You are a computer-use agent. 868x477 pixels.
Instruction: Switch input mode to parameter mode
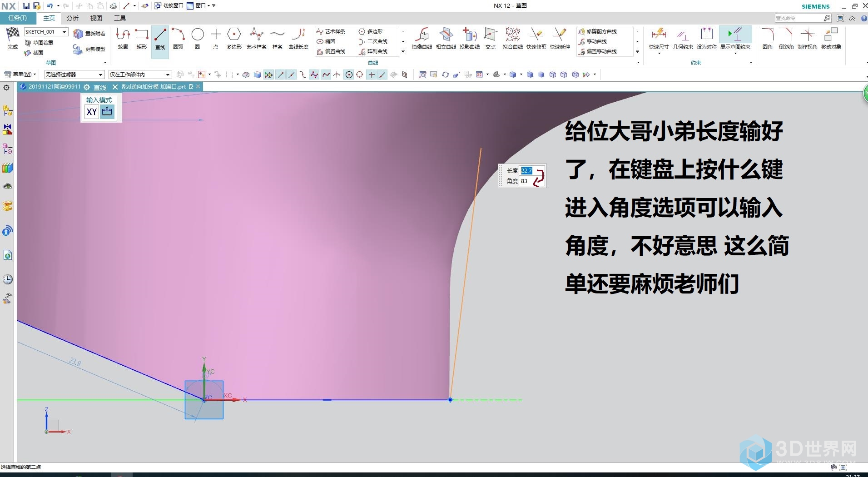[x=107, y=112]
